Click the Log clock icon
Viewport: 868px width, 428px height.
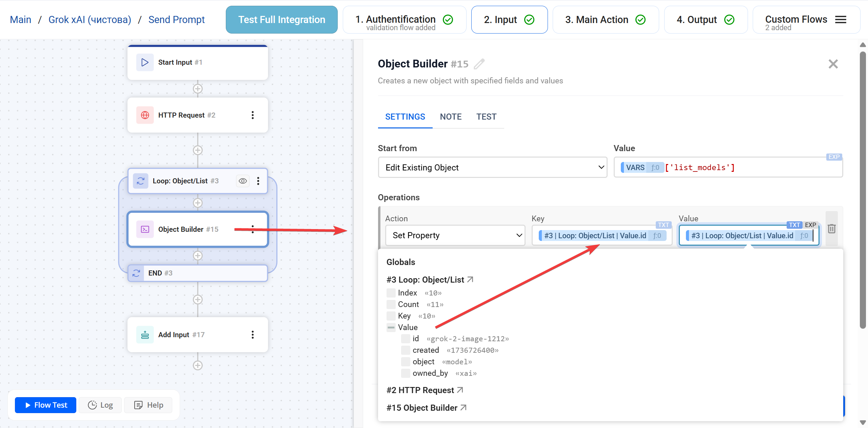click(92, 405)
